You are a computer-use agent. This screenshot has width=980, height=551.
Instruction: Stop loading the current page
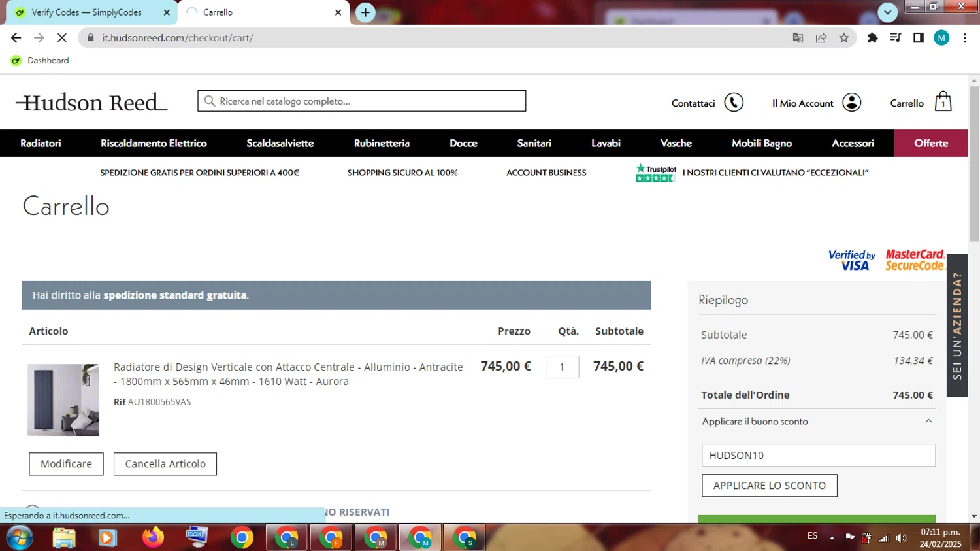coord(61,38)
